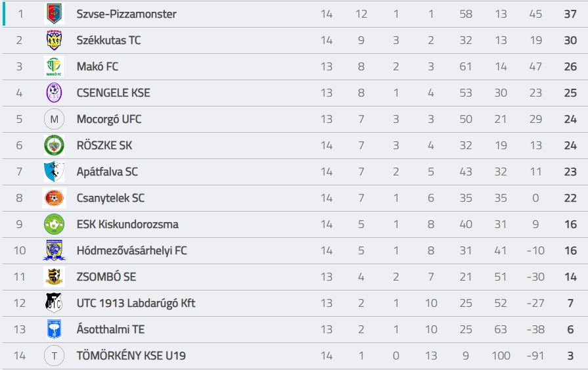Click the TÖMÖRKÉNY KSE U19 placeholder badge
The height and width of the screenshot is (370, 588).
pos(54,356)
